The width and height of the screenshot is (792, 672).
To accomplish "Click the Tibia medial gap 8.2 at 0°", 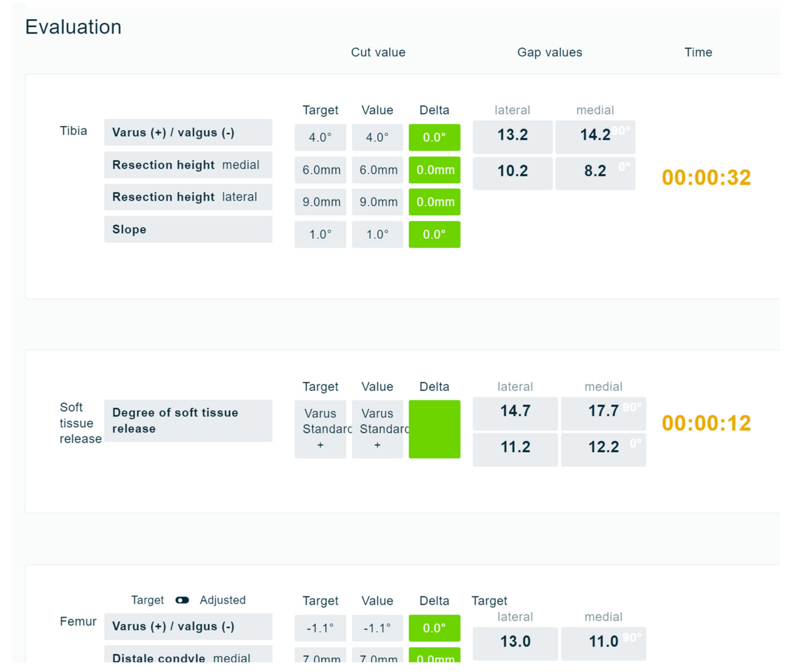I will (x=594, y=171).
